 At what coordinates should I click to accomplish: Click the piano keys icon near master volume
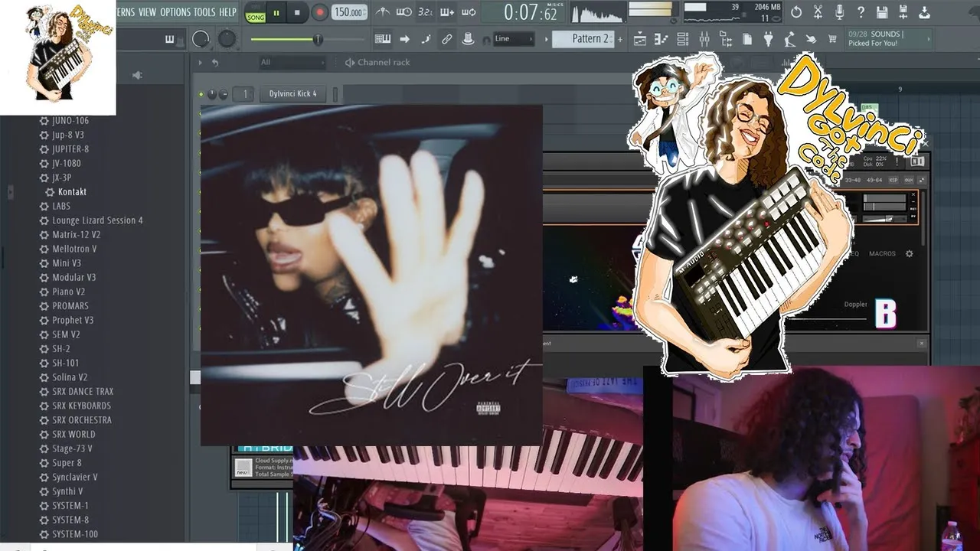pyautogui.click(x=170, y=39)
